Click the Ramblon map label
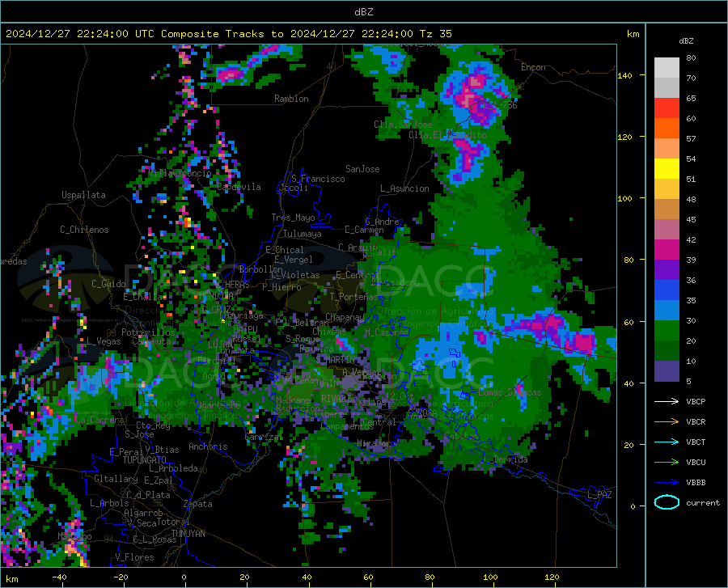Viewport: 728px width, 588px height. tap(291, 99)
